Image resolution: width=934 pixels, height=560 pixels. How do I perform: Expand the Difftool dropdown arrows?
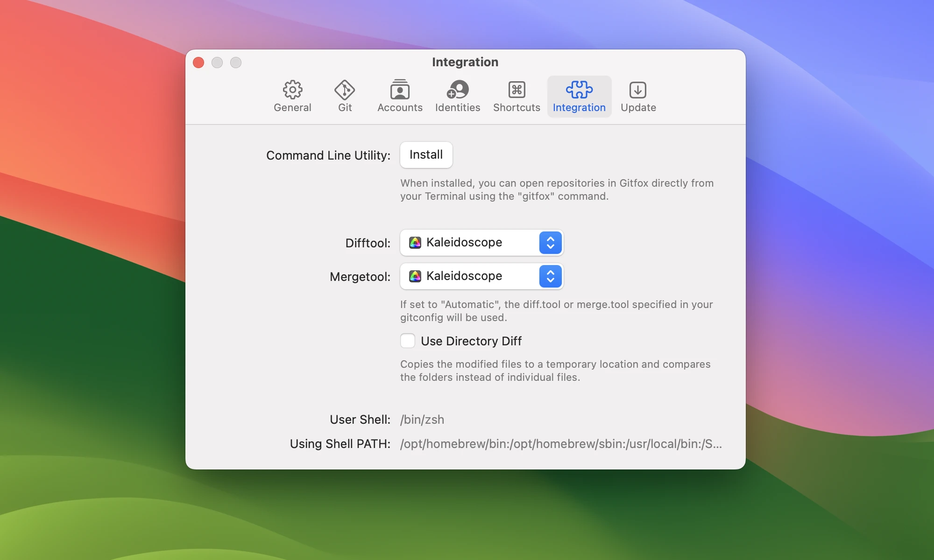point(550,243)
